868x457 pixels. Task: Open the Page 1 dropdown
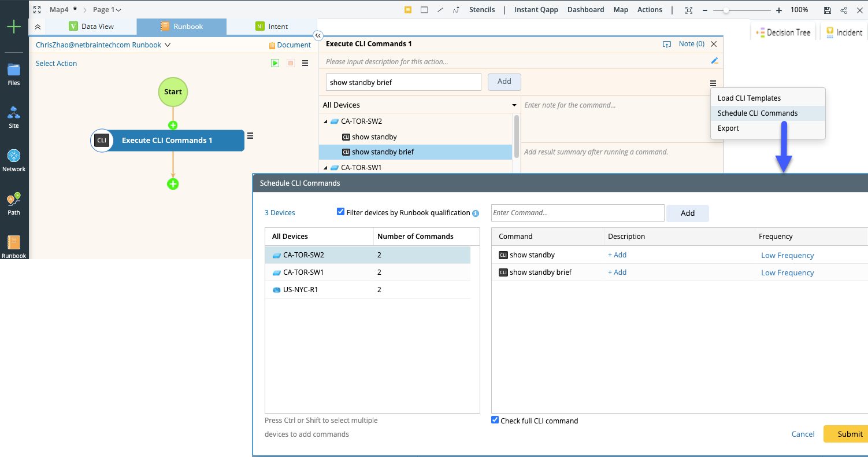coord(107,10)
